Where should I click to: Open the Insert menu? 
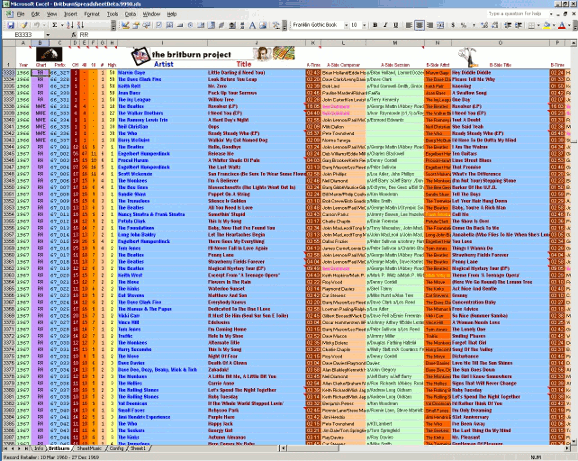pyautogui.click(x=70, y=14)
